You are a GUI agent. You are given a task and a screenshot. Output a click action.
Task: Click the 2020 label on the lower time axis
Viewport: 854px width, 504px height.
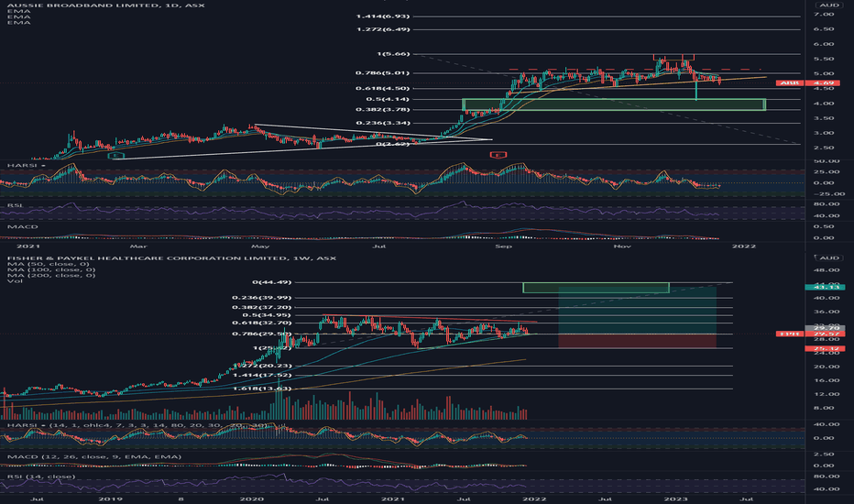[x=252, y=499]
